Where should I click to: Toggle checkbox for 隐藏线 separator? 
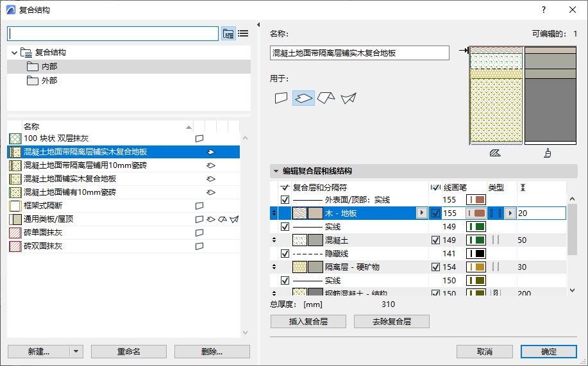285,254
